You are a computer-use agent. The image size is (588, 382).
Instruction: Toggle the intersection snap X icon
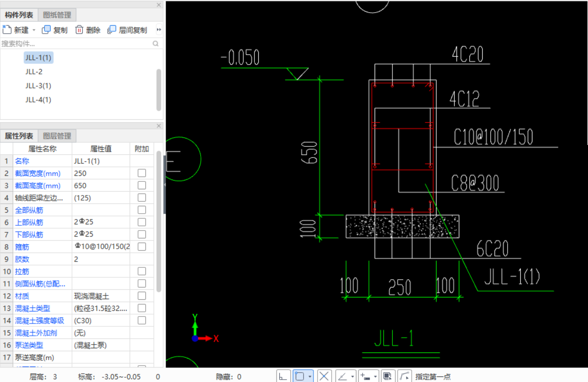coord(325,376)
